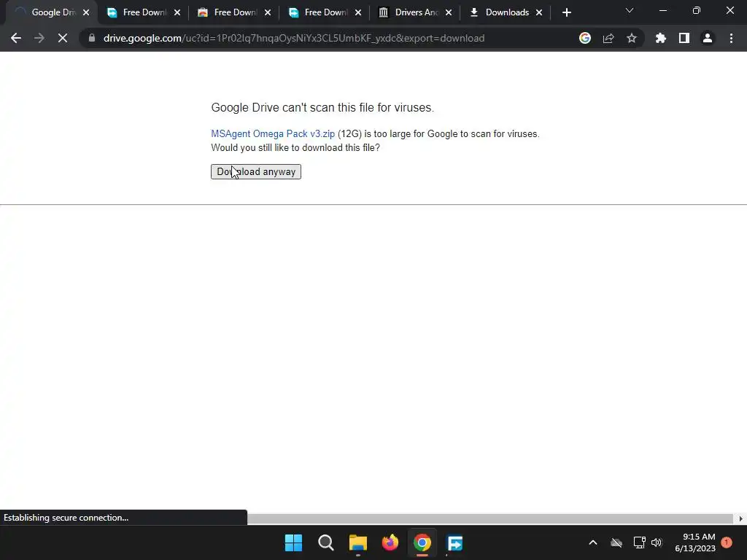Screen dimensions: 747x560
Task: Stop loading the page
Action: click(63, 38)
